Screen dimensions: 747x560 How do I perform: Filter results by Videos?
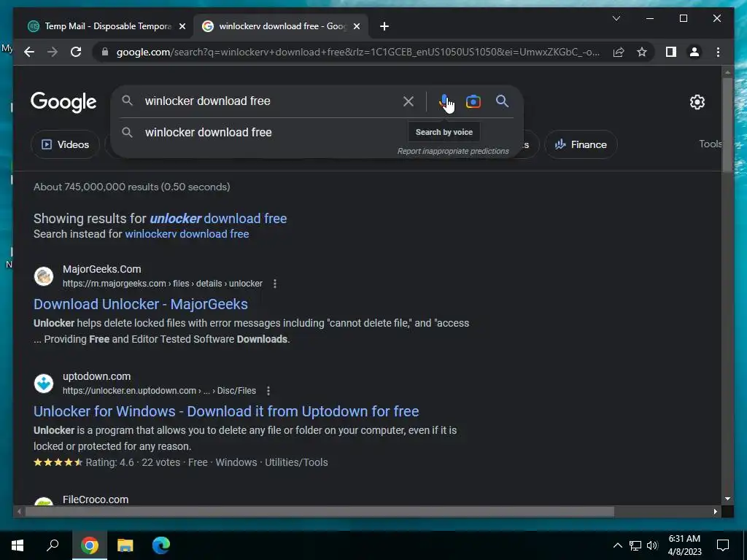65,144
